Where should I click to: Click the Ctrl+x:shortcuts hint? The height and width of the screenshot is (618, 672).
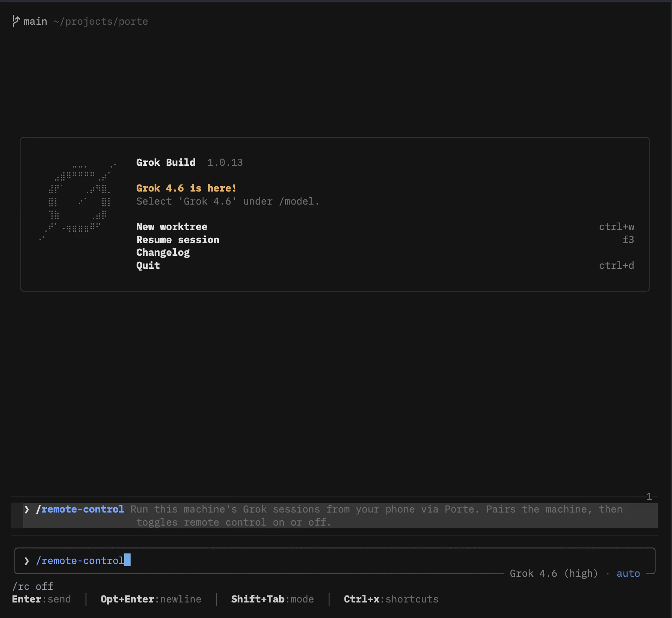391,599
